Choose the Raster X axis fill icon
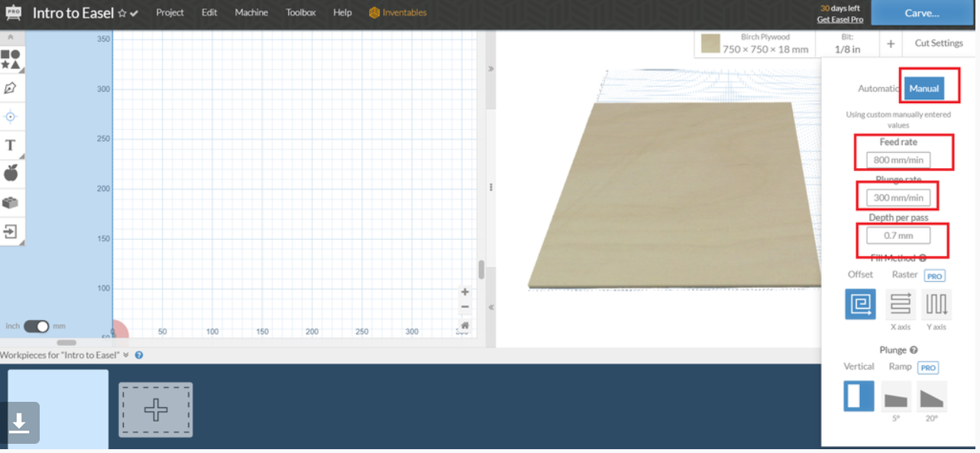The height and width of the screenshot is (453, 980). pyautogui.click(x=900, y=306)
